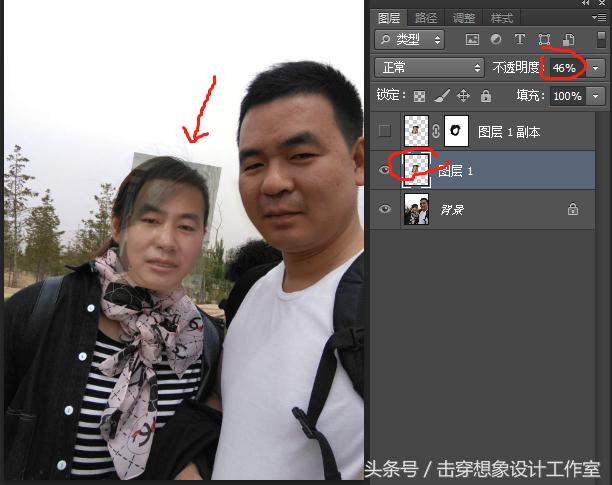Select the 图层 1 副本 layer thumbnail
Screen dimensions: 612x485
pyautogui.click(x=416, y=131)
